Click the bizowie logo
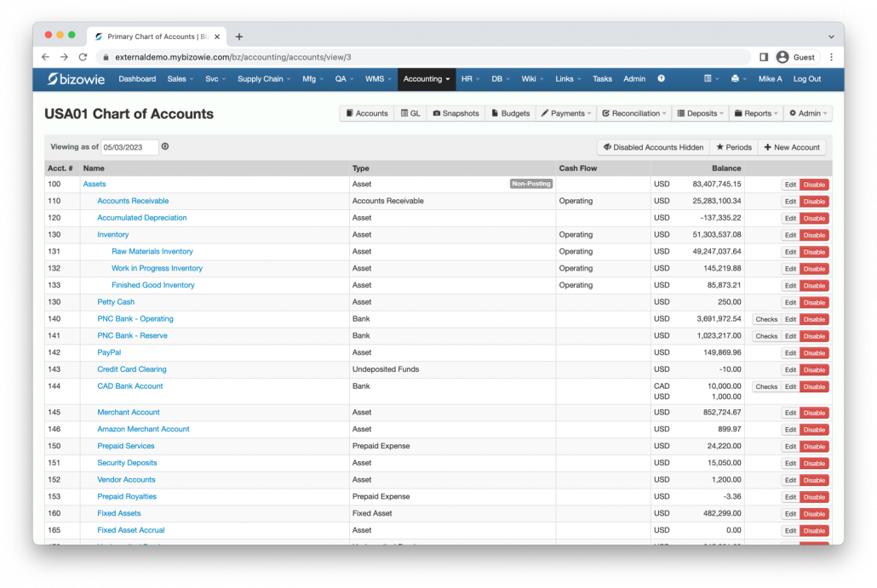The height and width of the screenshot is (588, 877). pos(77,79)
